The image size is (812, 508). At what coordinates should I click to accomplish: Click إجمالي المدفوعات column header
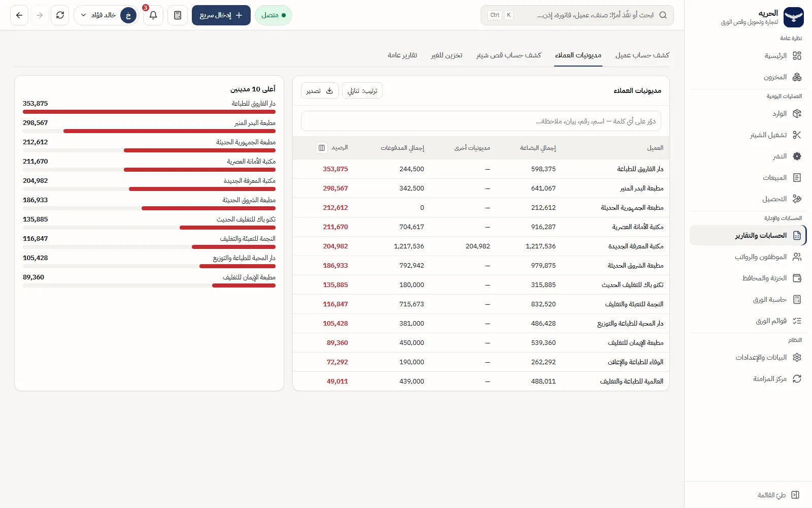click(402, 148)
